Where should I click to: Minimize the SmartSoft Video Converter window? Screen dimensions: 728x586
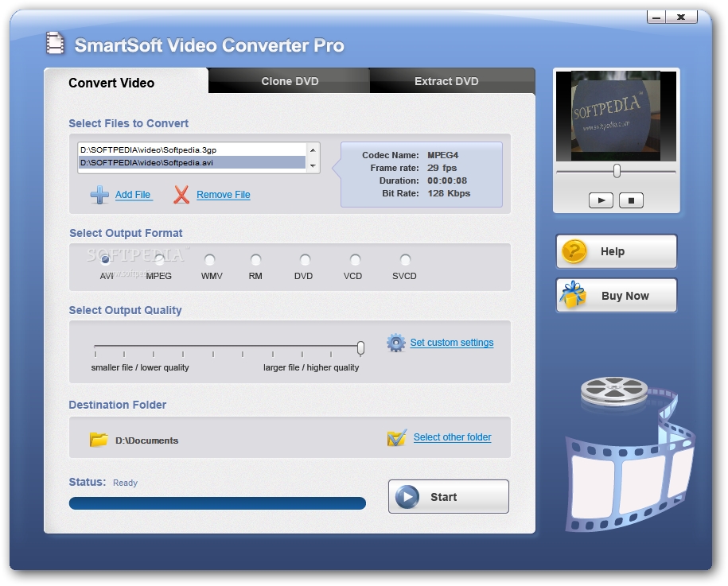(x=656, y=17)
